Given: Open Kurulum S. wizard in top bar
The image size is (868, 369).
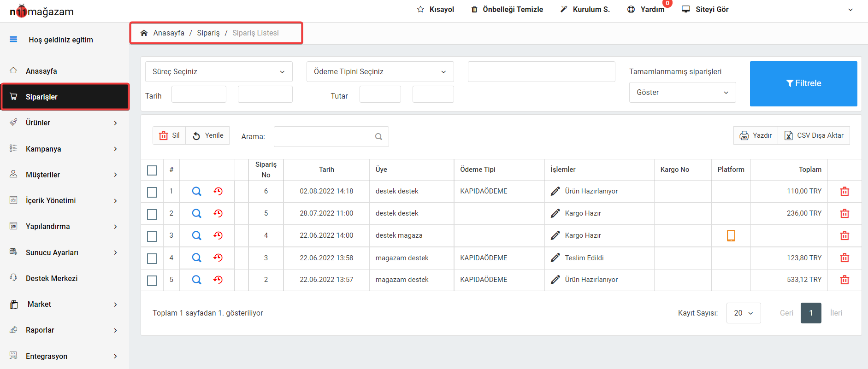Looking at the screenshot, I should [585, 9].
